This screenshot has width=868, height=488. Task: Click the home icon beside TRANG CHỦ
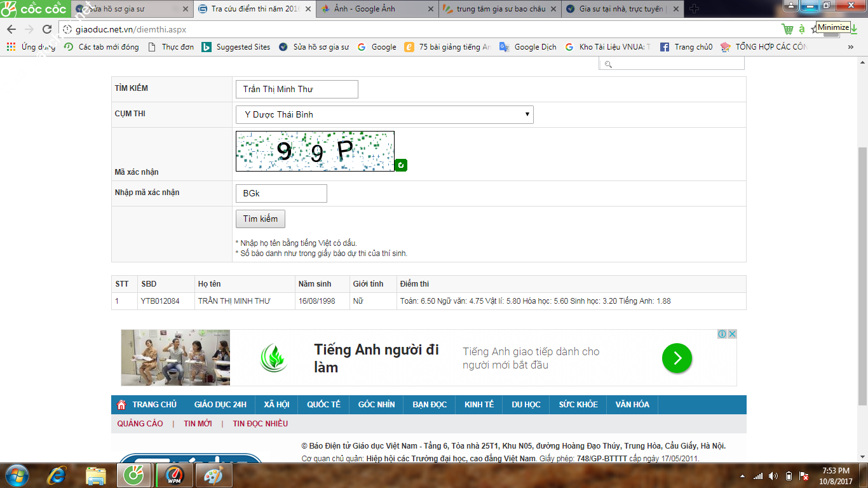pos(122,405)
